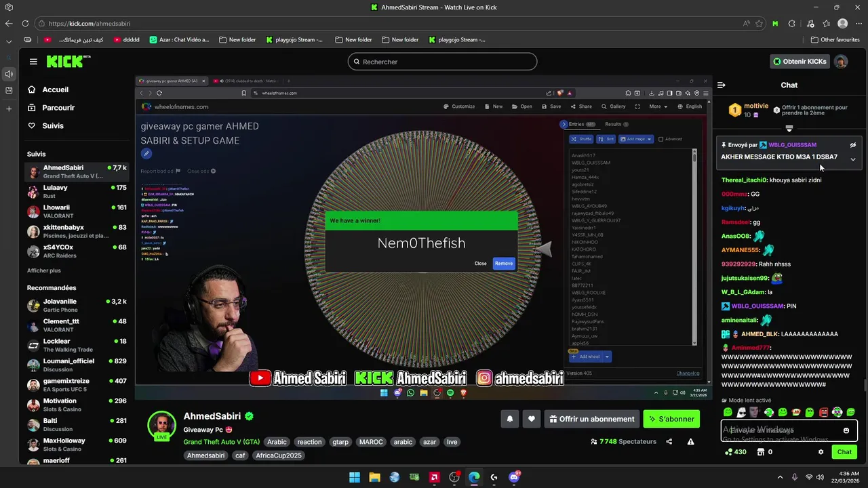Click the Close button in winner dialog
The height and width of the screenshot is (488, 868).
(x=480, y=263)
